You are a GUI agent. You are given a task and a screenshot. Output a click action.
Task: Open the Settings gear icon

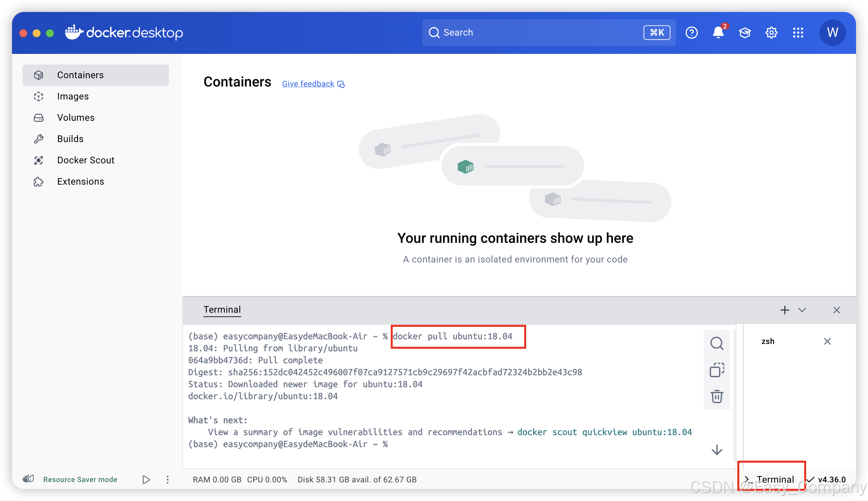tap(771, 33)
